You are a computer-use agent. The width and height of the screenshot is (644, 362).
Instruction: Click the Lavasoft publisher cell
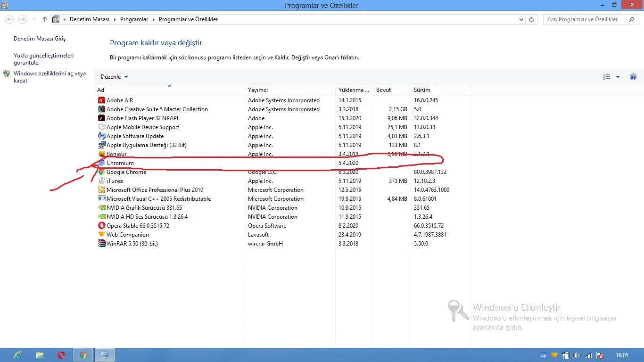tap(258, 235)
